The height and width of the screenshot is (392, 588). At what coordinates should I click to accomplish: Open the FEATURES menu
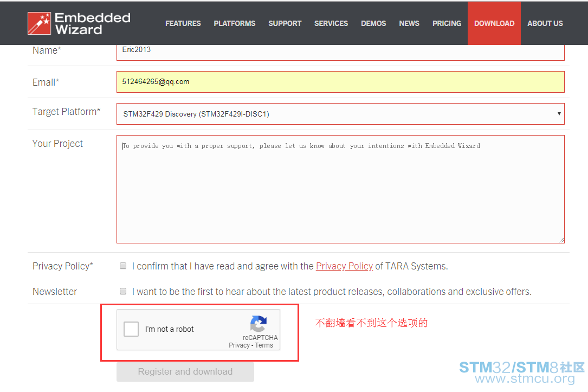183,23
